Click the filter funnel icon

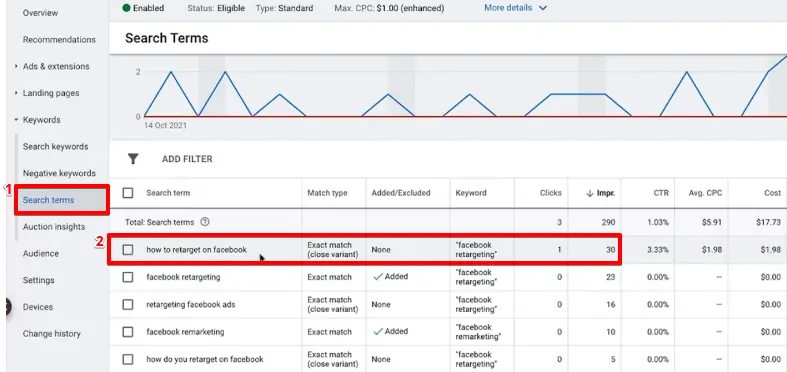pyautogui.click(x=133, y=159)
